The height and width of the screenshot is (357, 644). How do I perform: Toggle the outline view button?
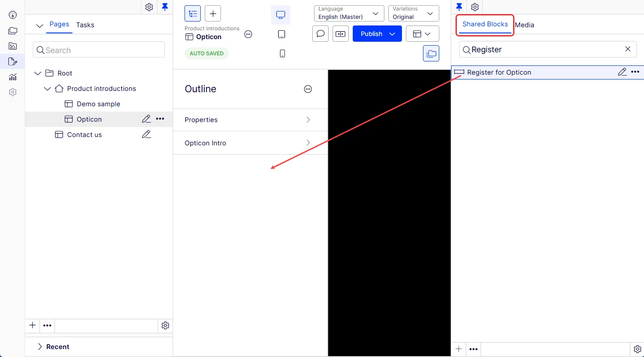pos(192,14)
